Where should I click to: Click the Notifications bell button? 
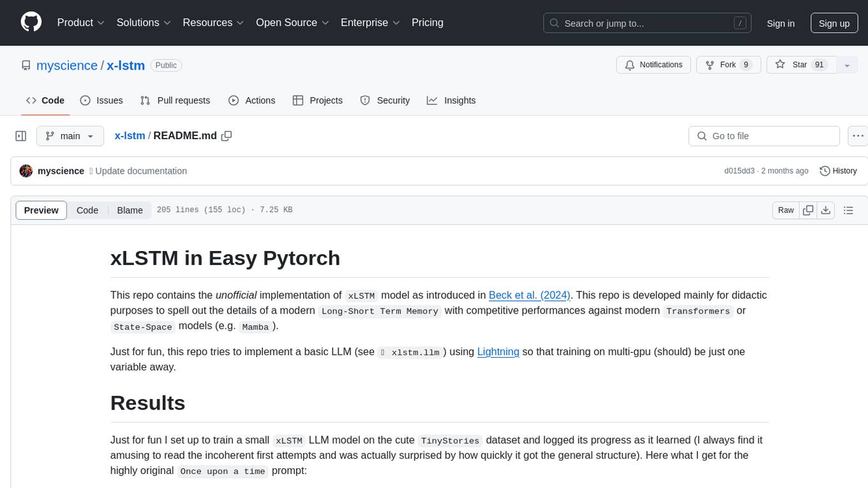[654, 65]
